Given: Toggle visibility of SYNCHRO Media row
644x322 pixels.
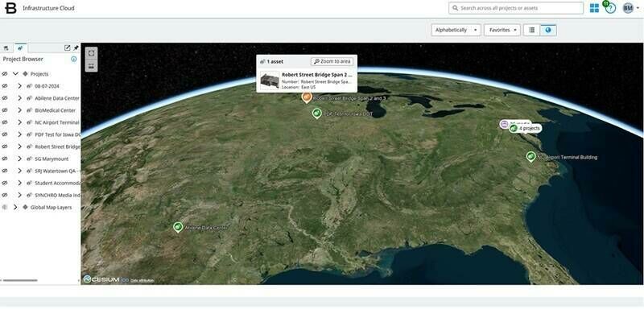Looking at the screenshot, I should (x=5, y=195).
